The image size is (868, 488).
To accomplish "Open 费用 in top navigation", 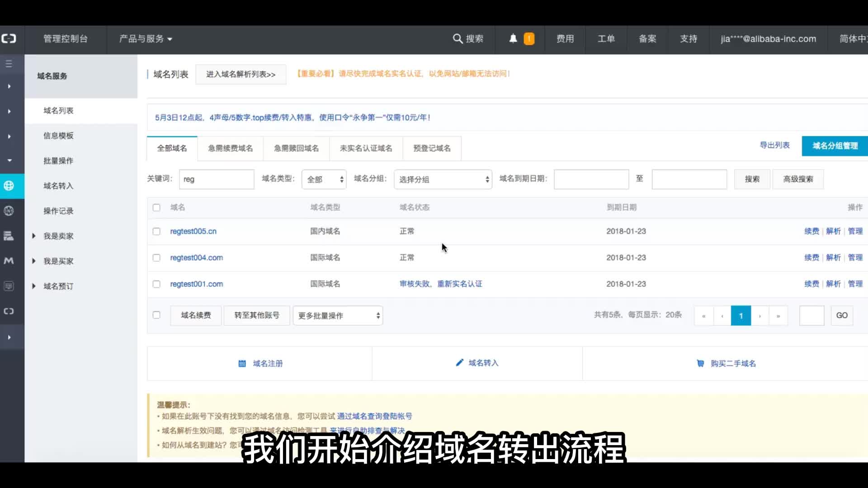I will pos(565,39).
